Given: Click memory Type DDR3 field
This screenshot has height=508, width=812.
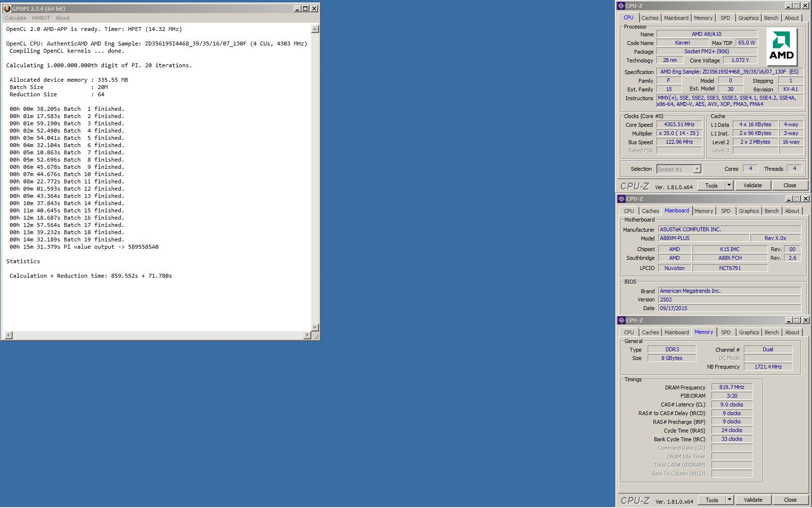Looking at the screenshot, I should [x=672, y=349].
